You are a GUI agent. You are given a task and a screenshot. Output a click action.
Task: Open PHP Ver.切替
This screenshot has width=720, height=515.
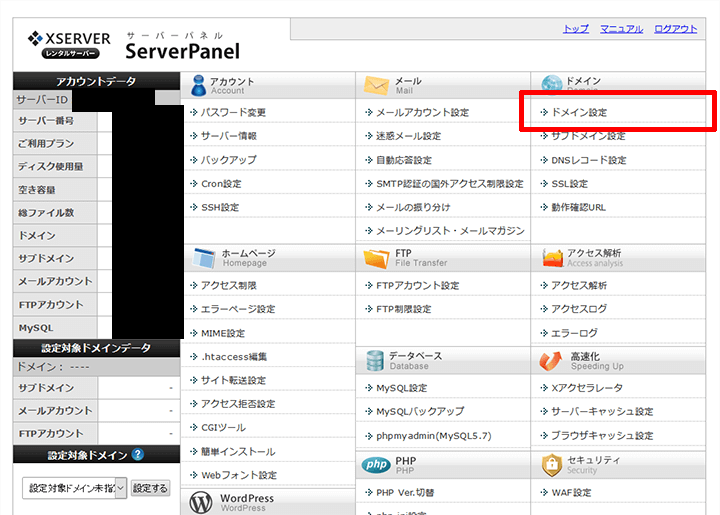pos(405,493)
